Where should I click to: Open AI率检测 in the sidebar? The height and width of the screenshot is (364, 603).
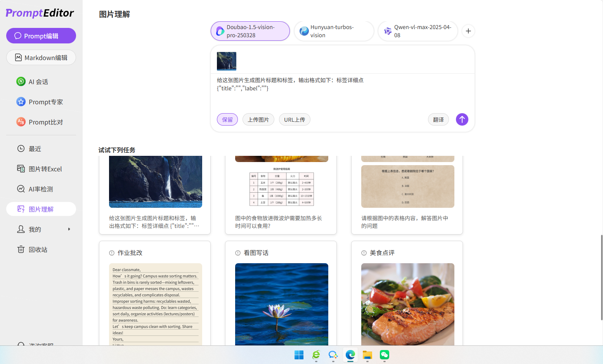coord(40,189)
